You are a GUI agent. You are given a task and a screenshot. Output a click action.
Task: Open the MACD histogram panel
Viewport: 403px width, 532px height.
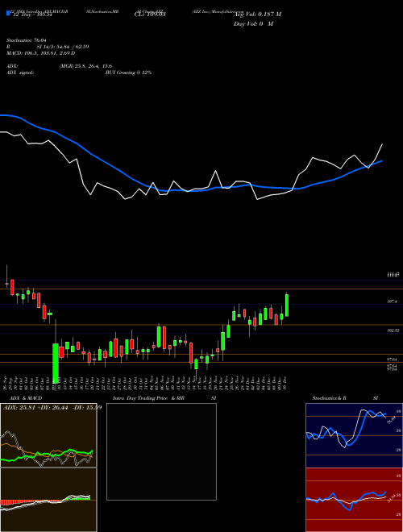[48, 500]
